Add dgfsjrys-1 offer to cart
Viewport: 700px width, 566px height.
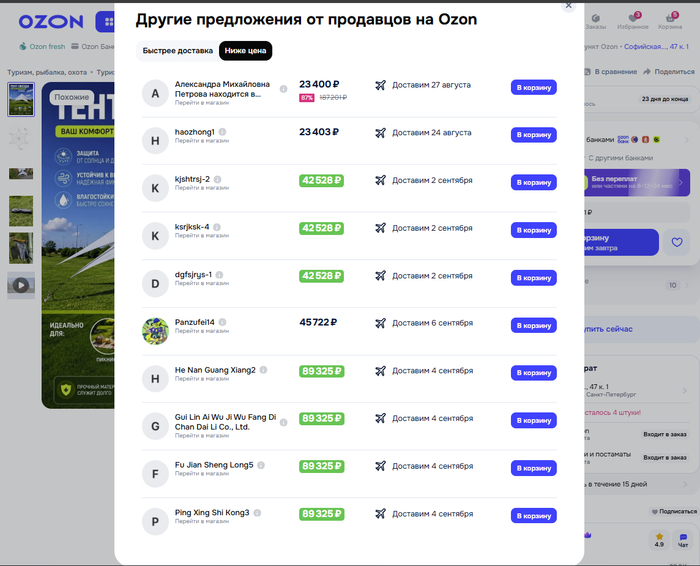click(533, 278)
